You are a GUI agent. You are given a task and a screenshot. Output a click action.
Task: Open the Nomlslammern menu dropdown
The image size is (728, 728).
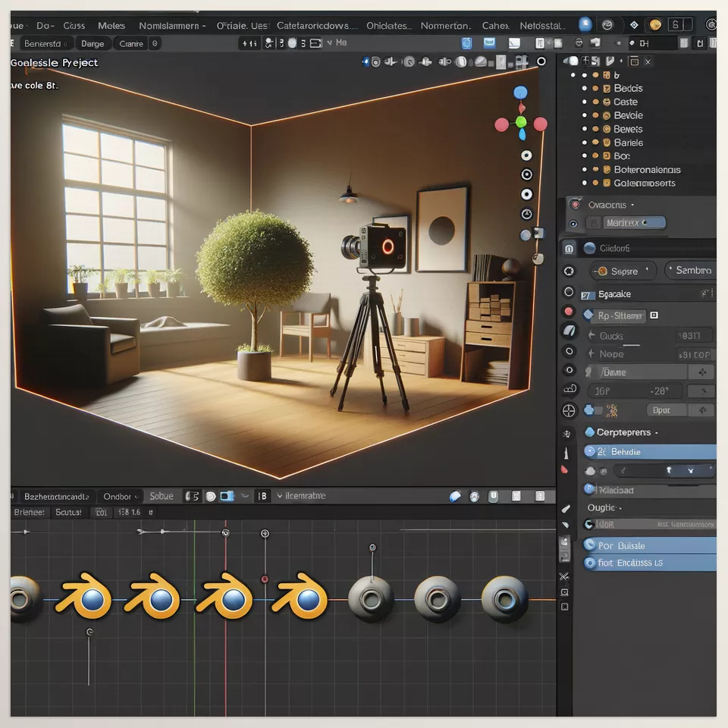pos(172,26)
